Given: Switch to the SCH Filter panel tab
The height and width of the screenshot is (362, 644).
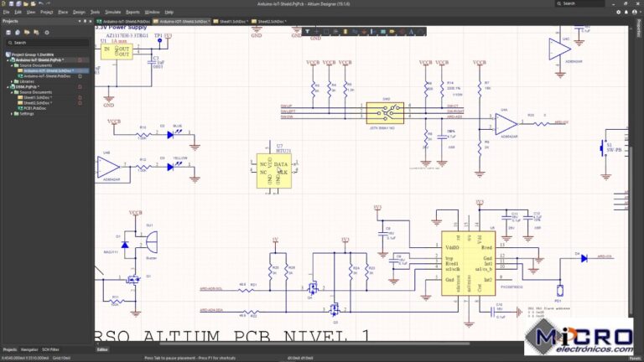Looking at the screenshot, I should pos(50,349).
